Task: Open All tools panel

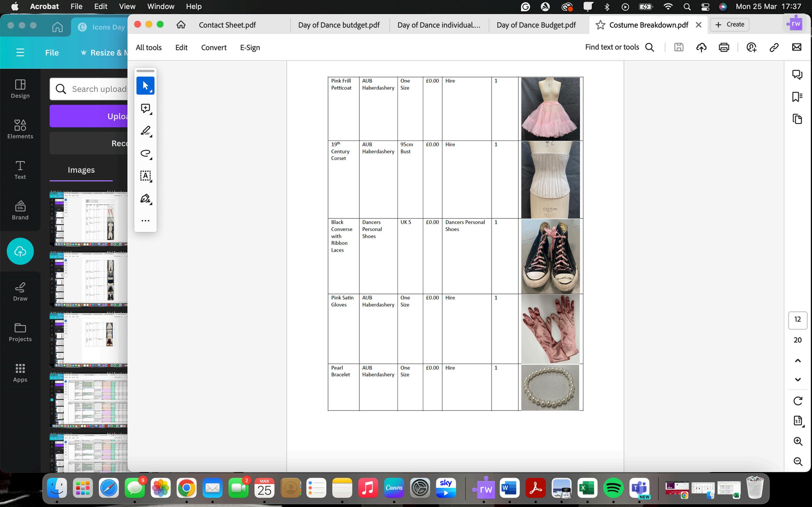Action: [148, 48]
